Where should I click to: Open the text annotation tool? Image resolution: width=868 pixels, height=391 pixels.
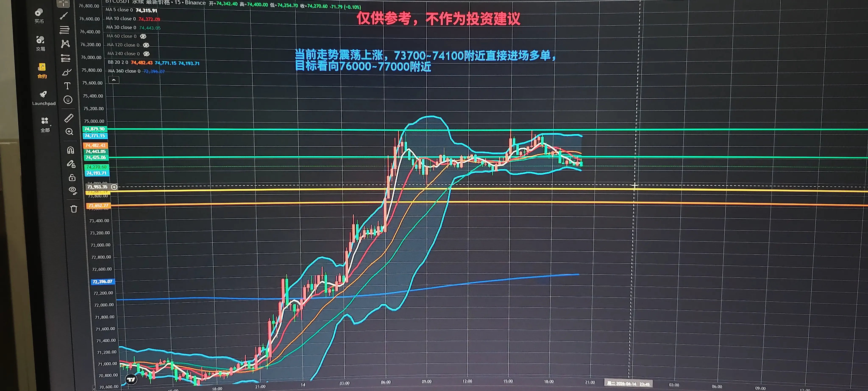(x=67, y=86)
